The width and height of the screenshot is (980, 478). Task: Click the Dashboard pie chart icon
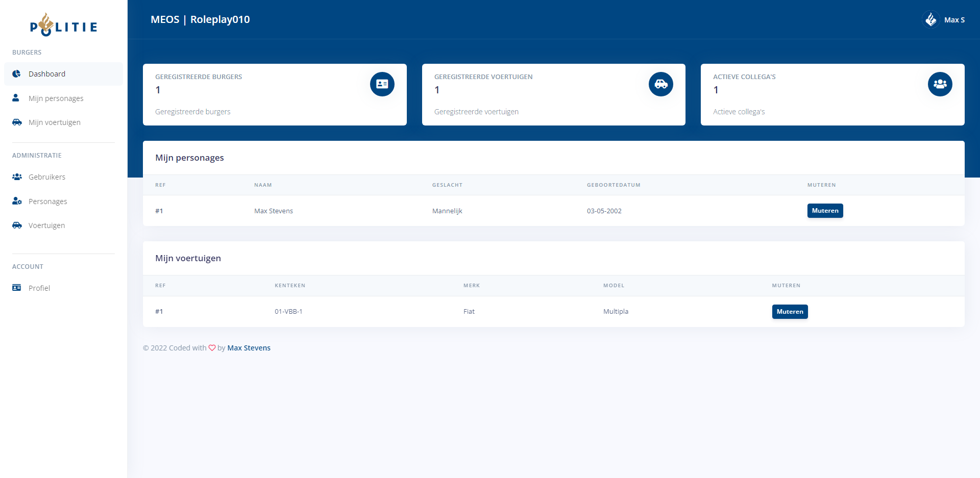pos(17,74)
